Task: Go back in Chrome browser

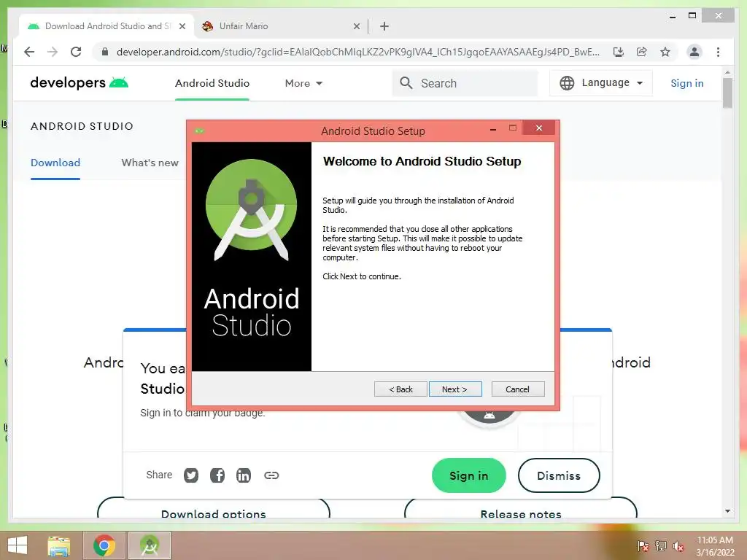Action: 29,52
